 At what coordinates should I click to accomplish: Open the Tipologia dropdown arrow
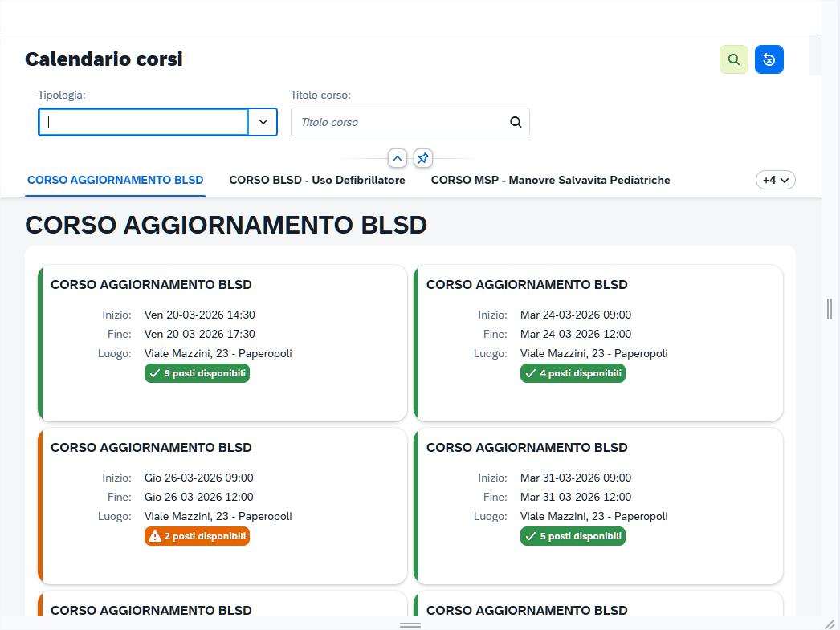pos(263,122)
